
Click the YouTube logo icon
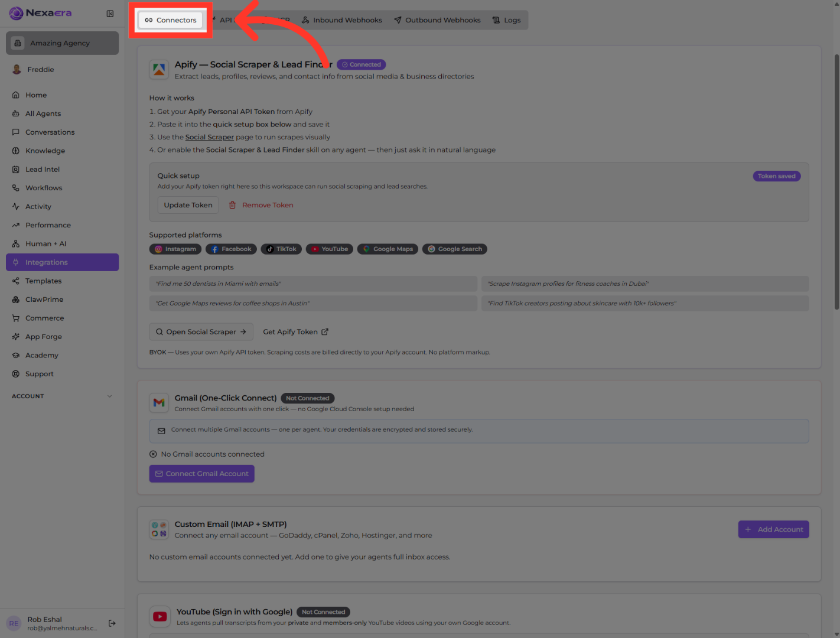pos(159,617)
